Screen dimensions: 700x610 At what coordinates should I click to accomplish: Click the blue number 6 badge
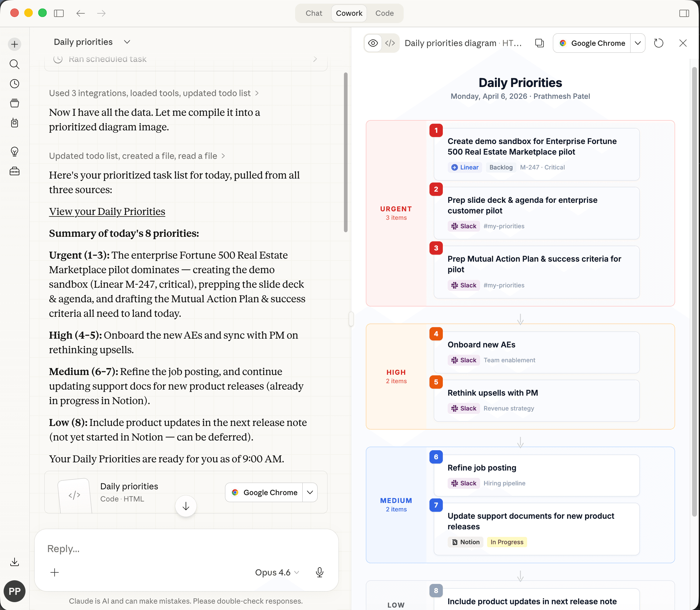[436, 457]
